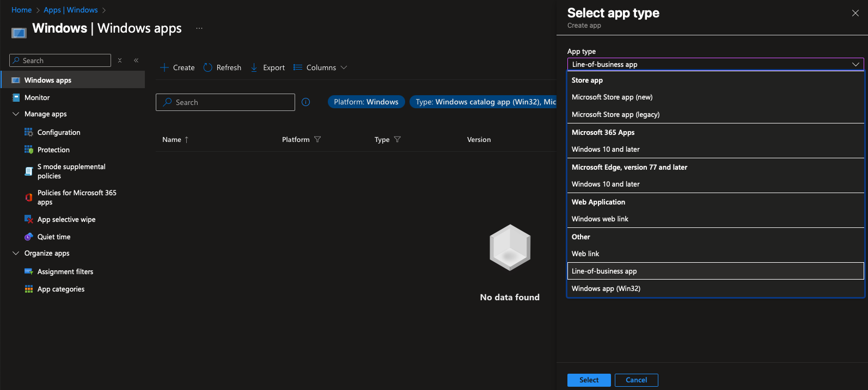The width and height of the screenshot is (868, 390).
Task: Go to Home breadcrumb link
Action: click(x=21, y=10)
